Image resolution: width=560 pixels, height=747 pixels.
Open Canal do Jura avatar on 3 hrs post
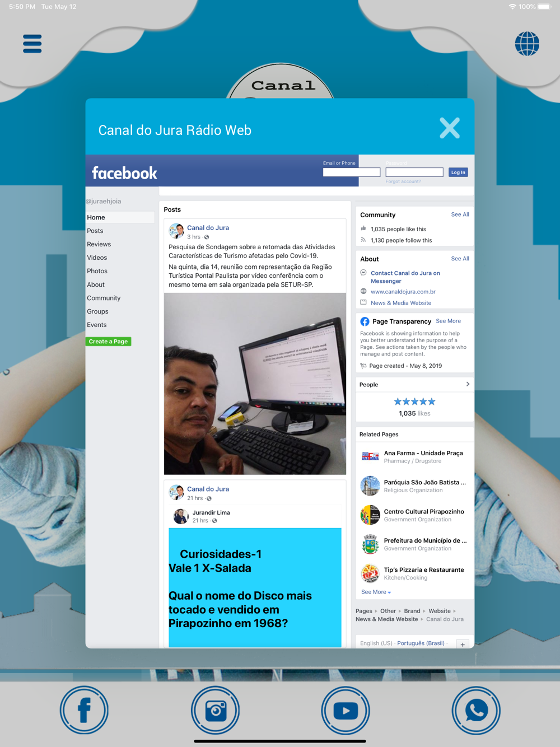pyautogui.click(x=176, y=231)
